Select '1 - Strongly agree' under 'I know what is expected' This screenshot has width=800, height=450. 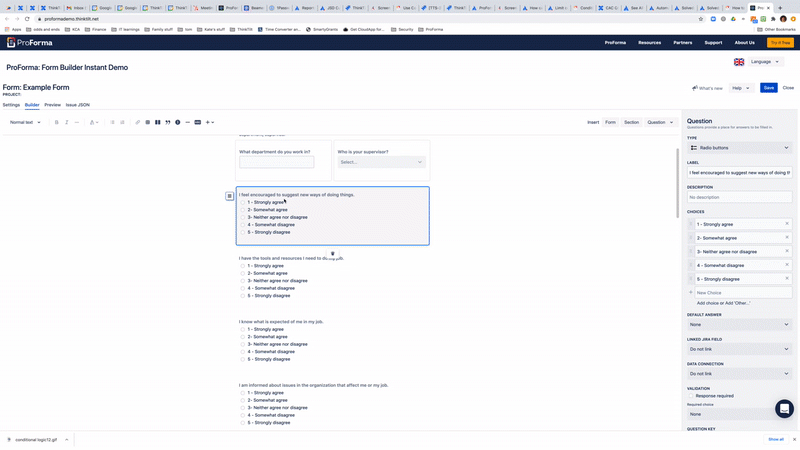pyautogui.click(x=243, y=330)
